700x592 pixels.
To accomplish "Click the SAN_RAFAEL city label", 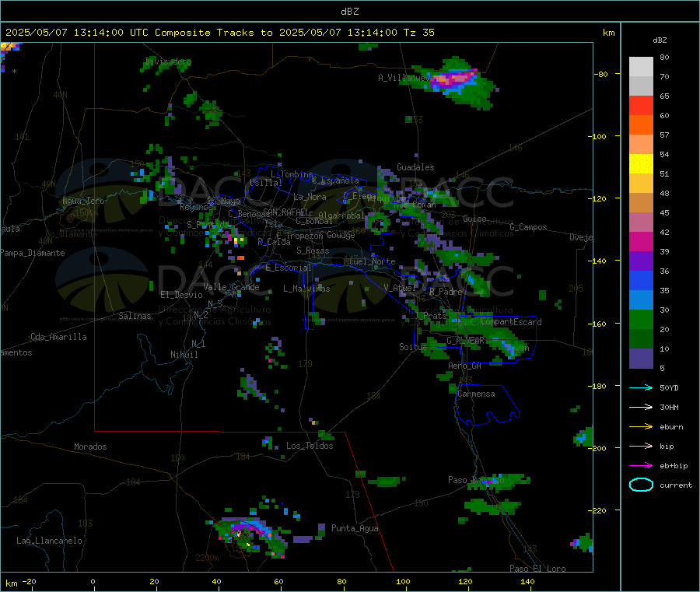I will (x=285, y=212).
